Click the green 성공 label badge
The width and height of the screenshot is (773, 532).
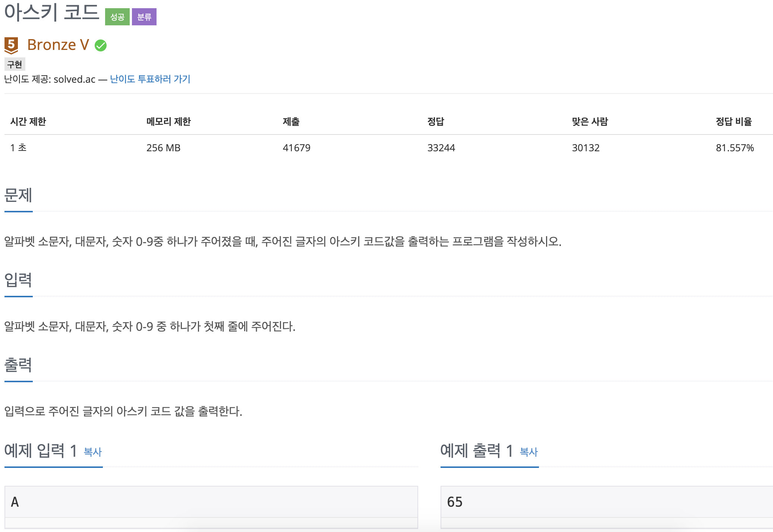pos(117,17)
